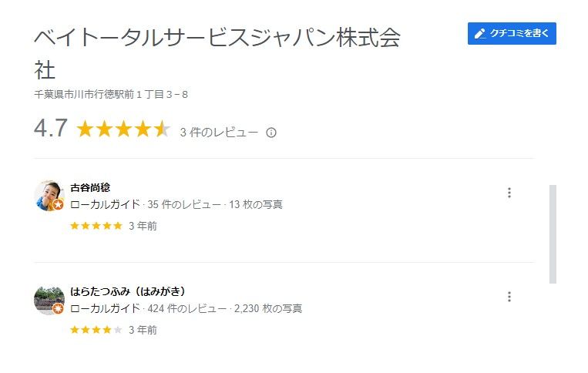This screenshot has width=588, height=373.
Task: Open reviewer name 古谷尚徳
Action: click(90, 187)
